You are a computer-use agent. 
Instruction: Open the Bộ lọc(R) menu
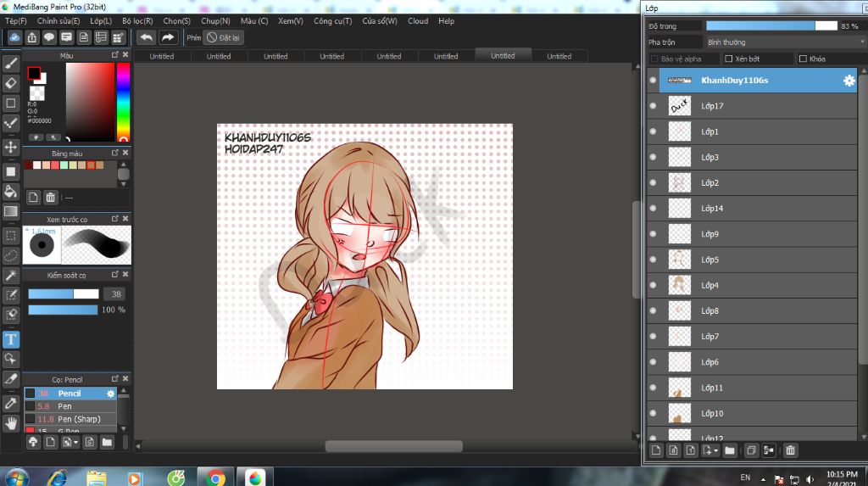[x=137, y=21]
